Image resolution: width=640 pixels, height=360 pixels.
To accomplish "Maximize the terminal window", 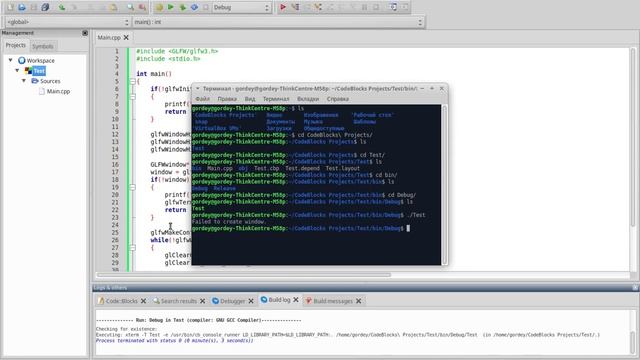I will (x=432, y=88).
